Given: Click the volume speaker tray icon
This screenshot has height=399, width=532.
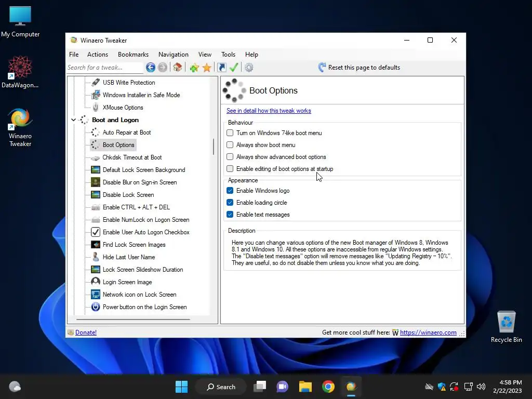Looking at the screenshot, I should 481,387.
